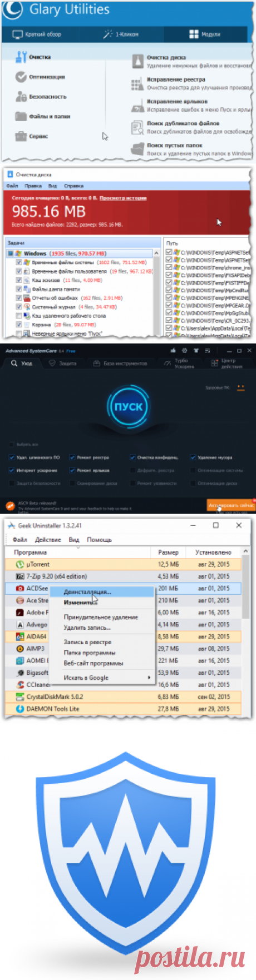
Task: Toggle the Кэш эскизов checkbox
Action: [19, 280]
